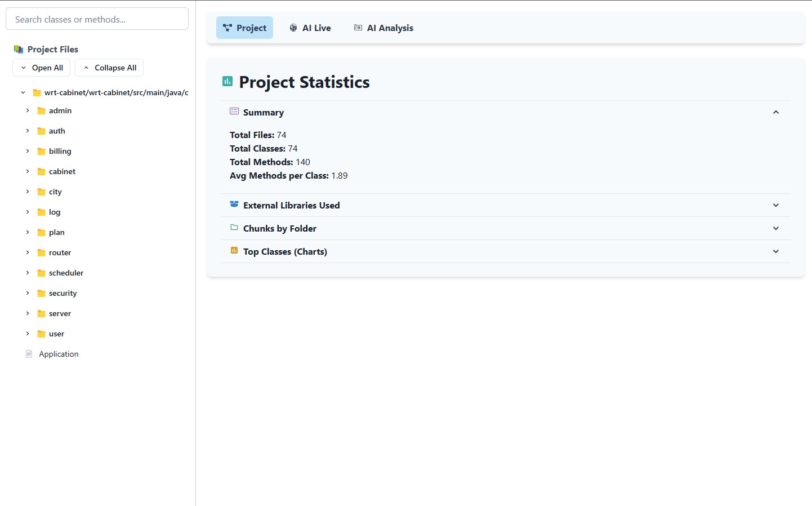Click the Avg Methods per Class value

pos(340,175)
